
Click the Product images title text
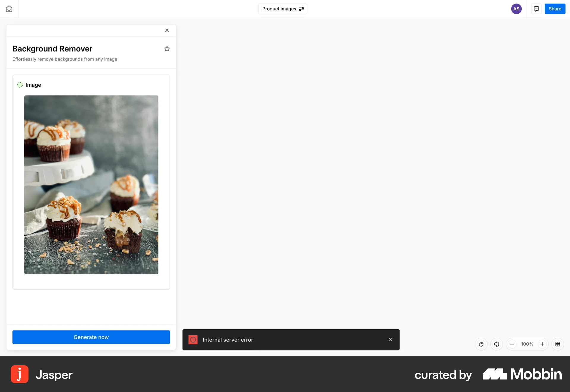[279, 9]
